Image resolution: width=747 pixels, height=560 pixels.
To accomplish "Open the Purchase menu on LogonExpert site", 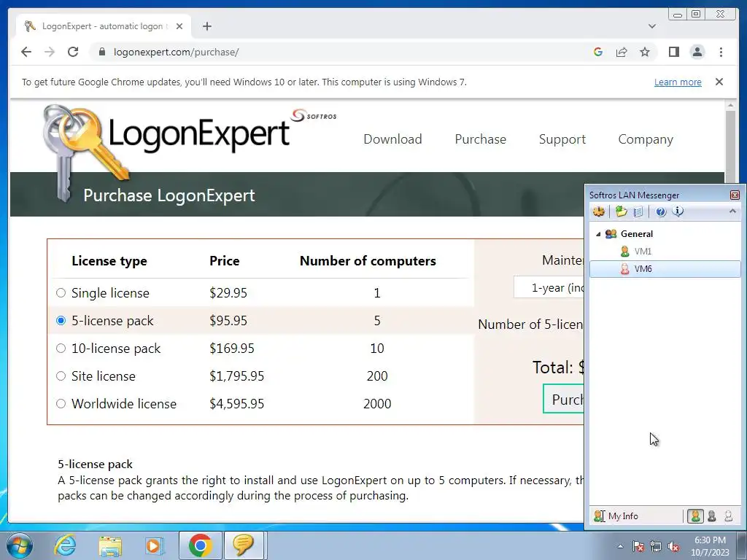I will (480, 139).
